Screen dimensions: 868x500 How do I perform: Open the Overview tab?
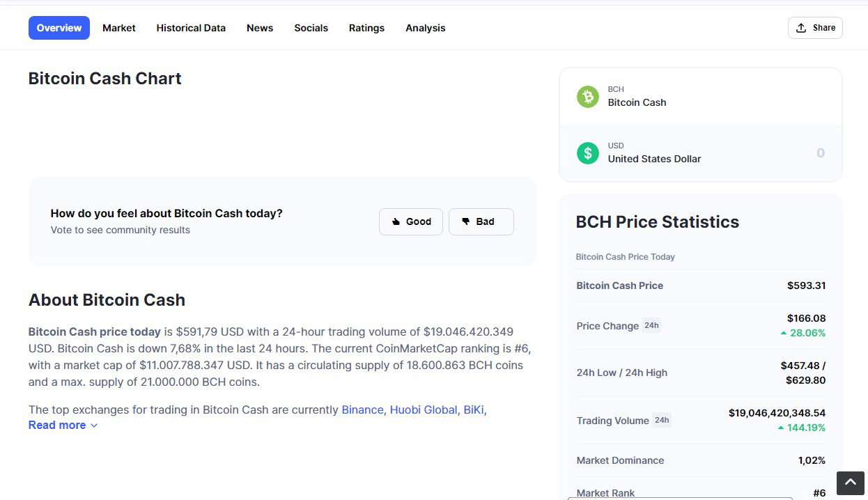59,28
